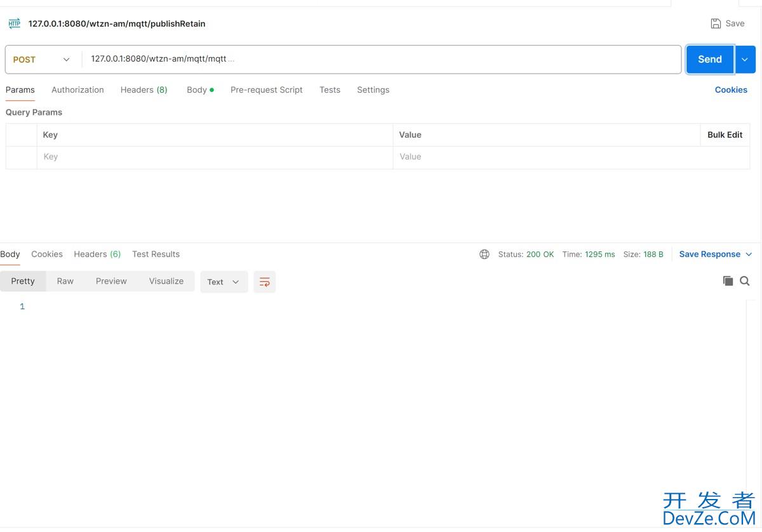The height and width of the screenshot is (532, 762).
Task: Expand the Send button arrow options
Action: [x=745, y=60]
